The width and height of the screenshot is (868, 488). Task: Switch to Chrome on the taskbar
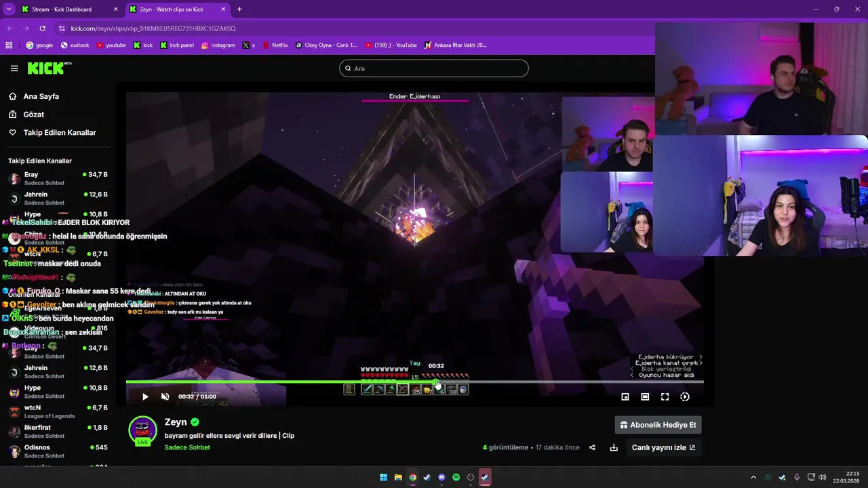pyautogui.click(x=412, y=477)
